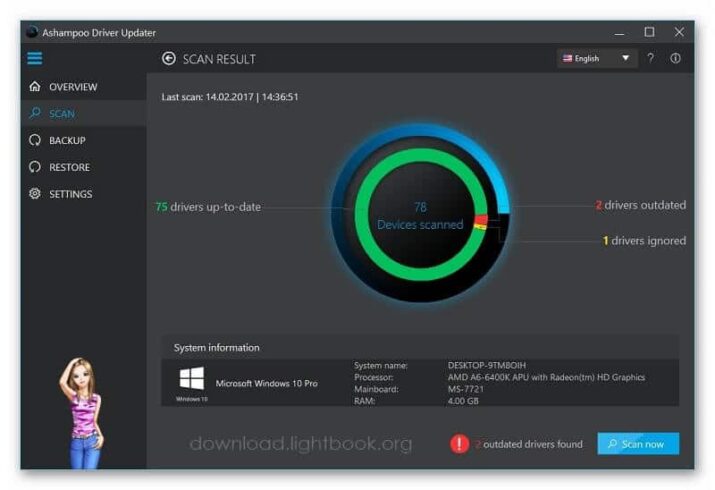This screenshot has height=490, width=715.
Task: Click the Backup circular arrow icon
Action: click(x=35, y=140)
